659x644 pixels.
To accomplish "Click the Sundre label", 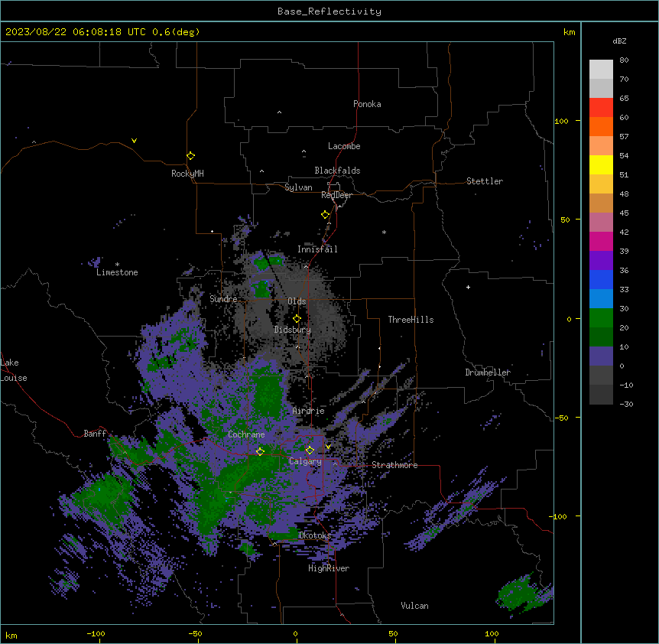I will (x=223, y=299).
